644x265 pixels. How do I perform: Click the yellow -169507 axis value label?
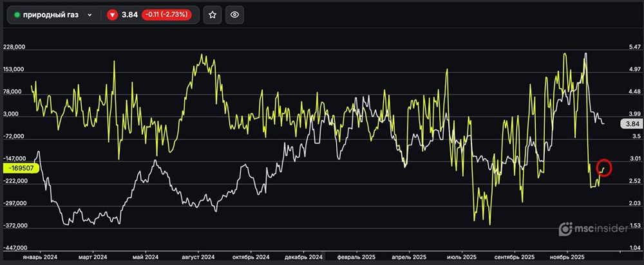(x=21, y=168)
